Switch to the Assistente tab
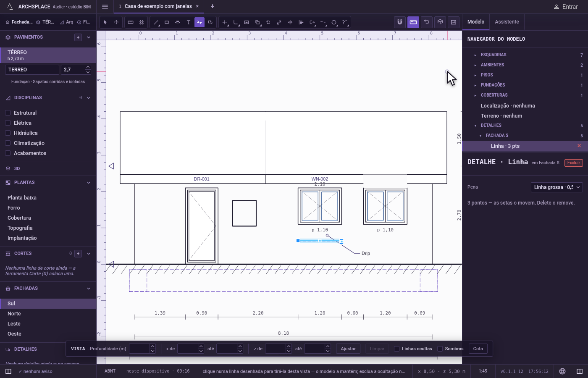 507,22
